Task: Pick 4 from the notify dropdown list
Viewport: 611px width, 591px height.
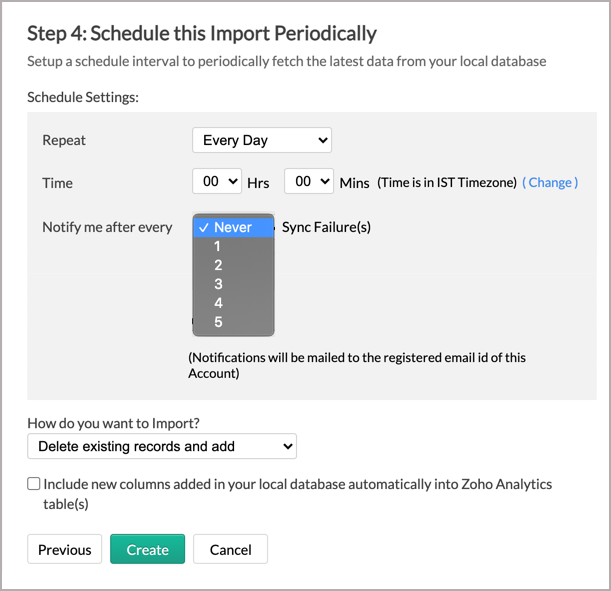Action: point(233,303)
